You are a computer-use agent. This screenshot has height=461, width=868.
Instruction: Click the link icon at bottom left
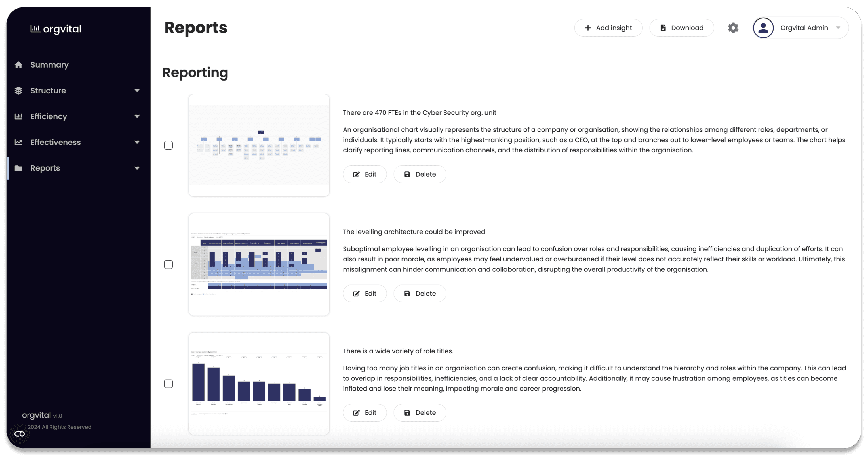[20, 434]
